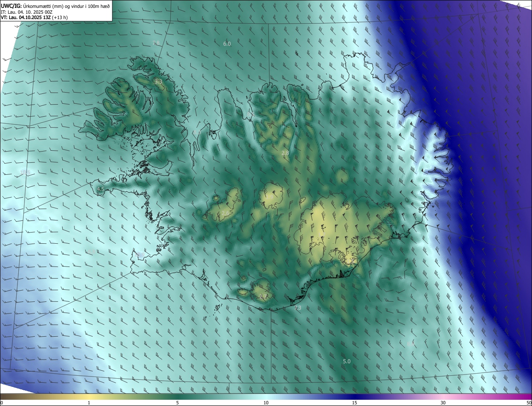Click the '6.0' value label on the map
The width and height of the screenshot is (532, 406).
[x=227, y=44]
